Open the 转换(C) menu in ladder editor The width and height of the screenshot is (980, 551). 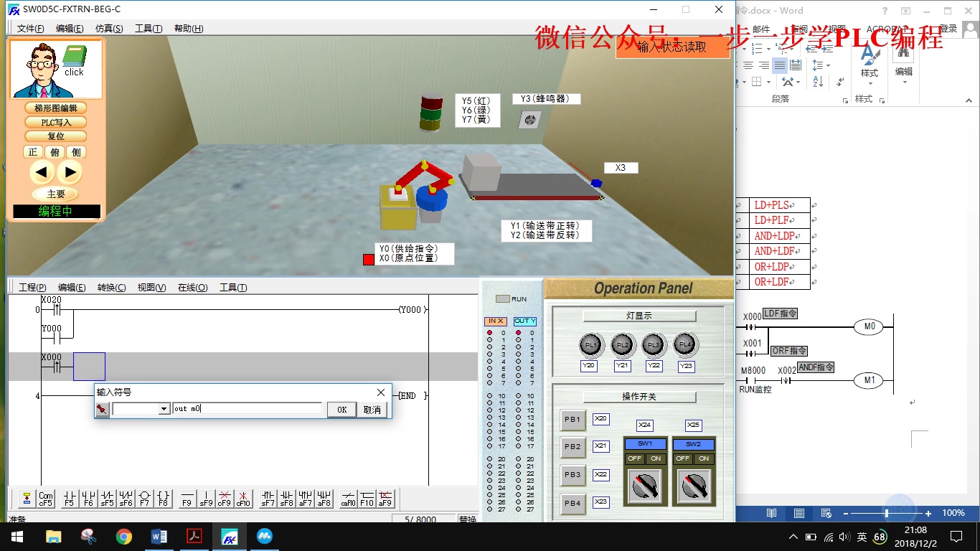[111, 288]
